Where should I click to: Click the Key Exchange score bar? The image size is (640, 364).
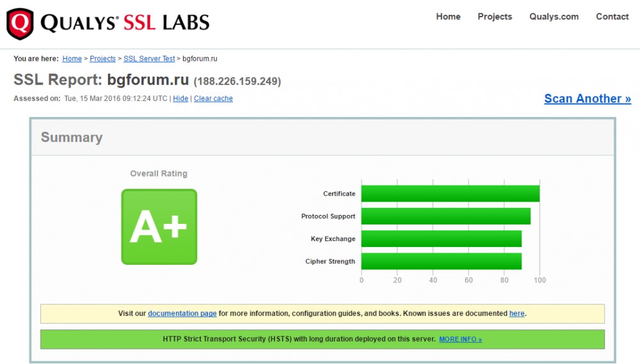[441, 239]
